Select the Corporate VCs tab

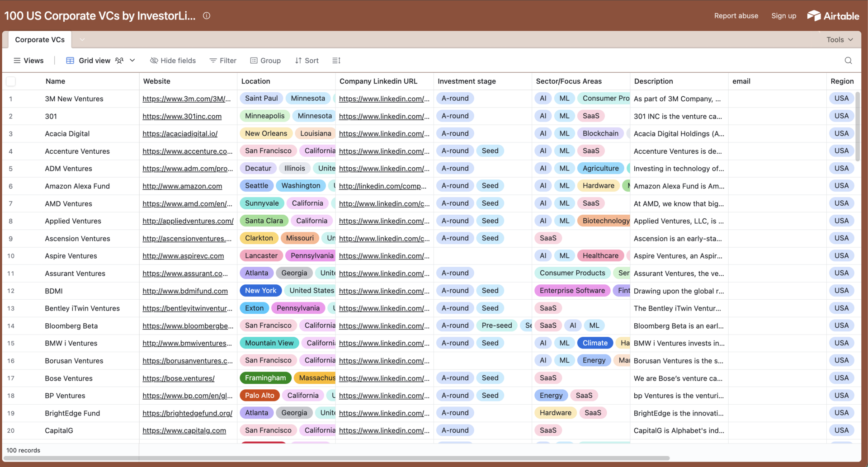point(40,40)
